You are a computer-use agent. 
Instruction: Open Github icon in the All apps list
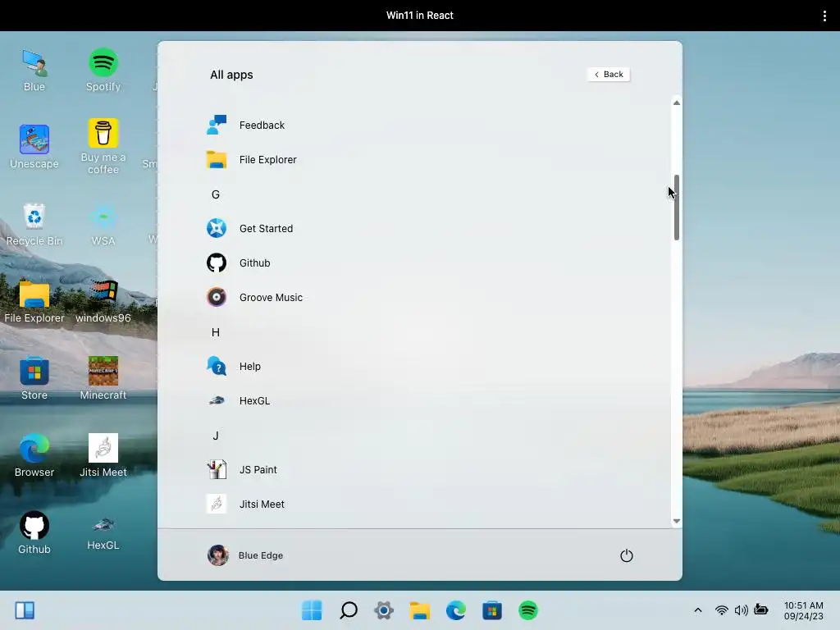[217, 263]
